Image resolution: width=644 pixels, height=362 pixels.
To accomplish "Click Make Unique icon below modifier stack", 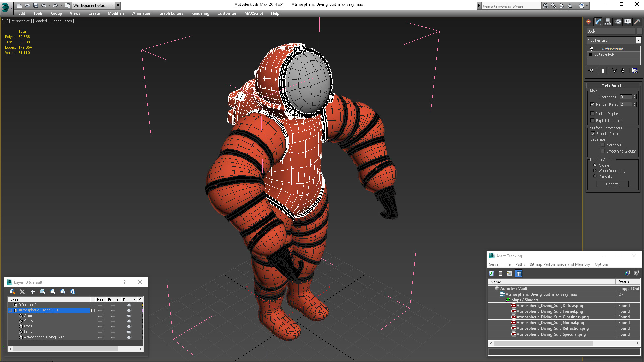I will click(614, 71).
